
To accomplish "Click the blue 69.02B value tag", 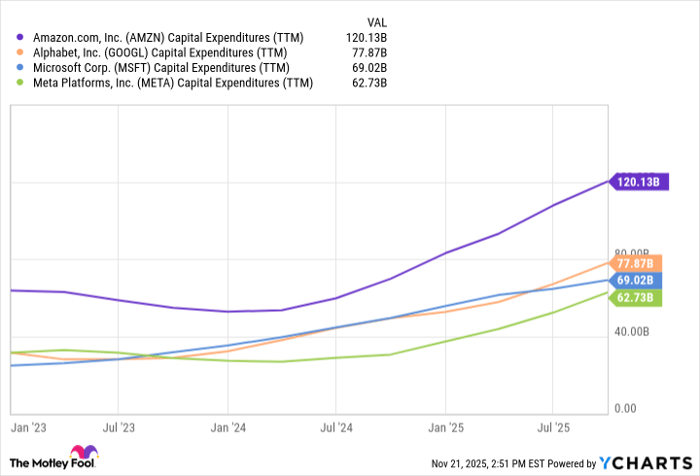I will pyautogui.click(x=634, y=281).
